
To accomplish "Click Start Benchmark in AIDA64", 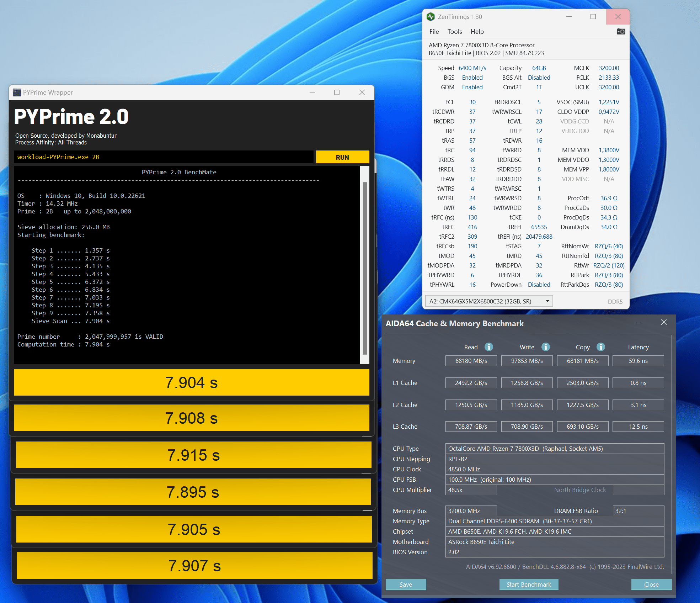I will (x=529, y=585).
